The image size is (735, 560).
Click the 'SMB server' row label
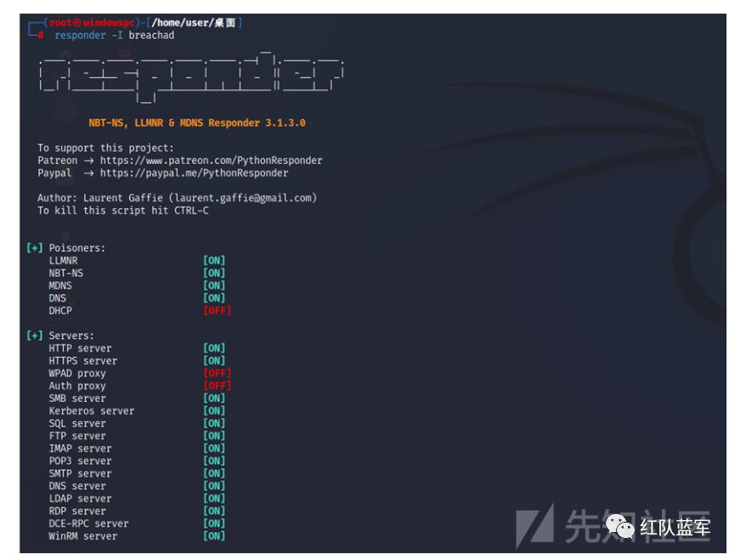click(x=77, y=399)
